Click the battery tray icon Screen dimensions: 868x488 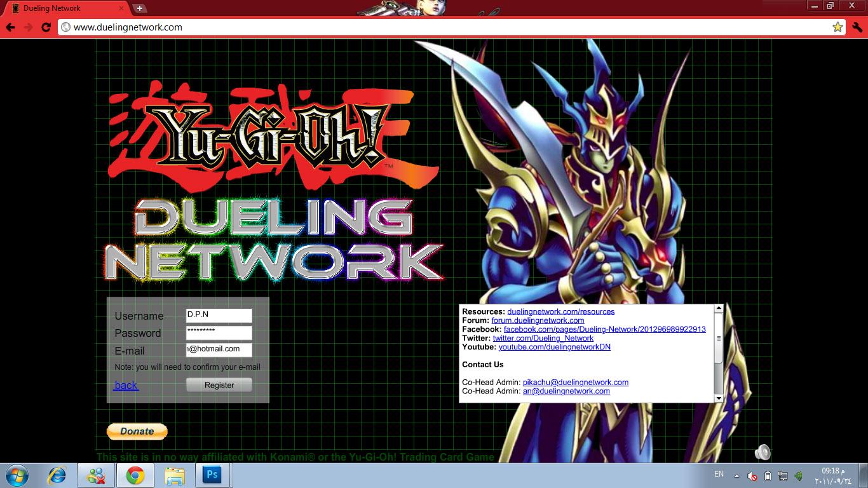click(x=768, y=475)
